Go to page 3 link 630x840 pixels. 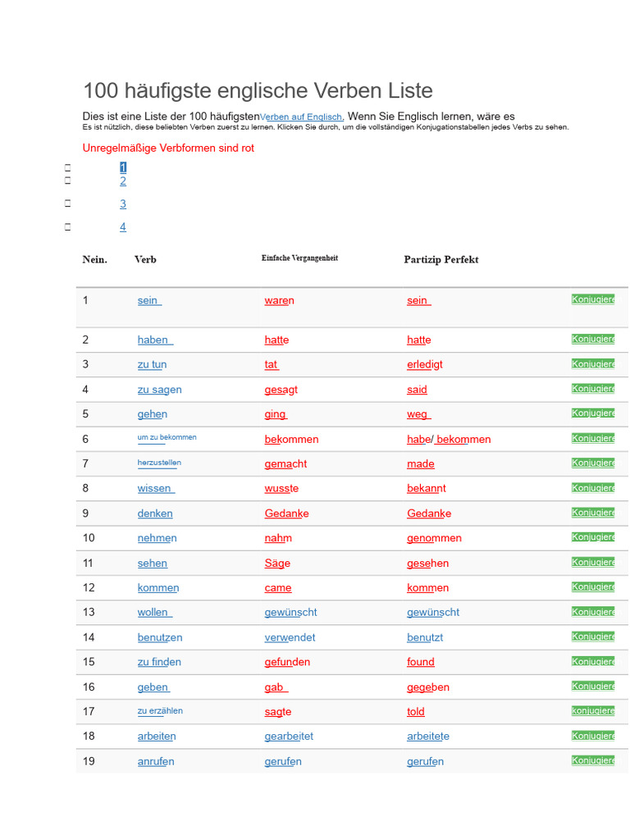pyautogui.click(x=123, y=204)
